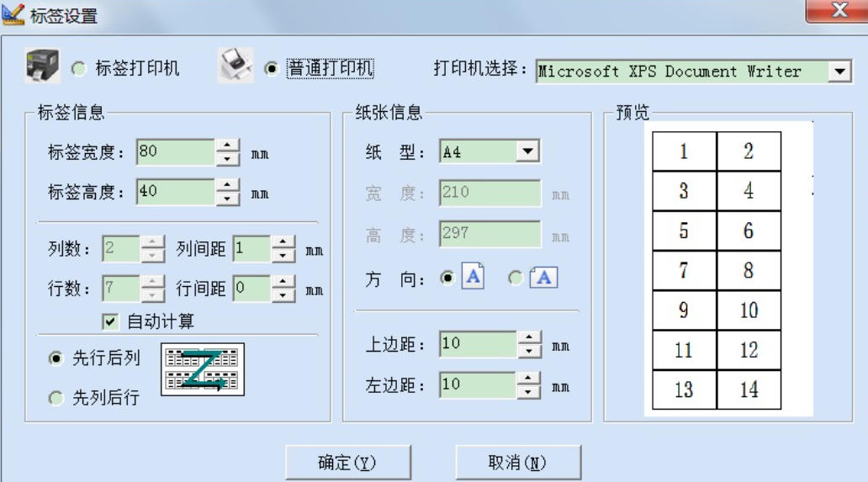
Task: Click the 行数 field showing 7
Action: [121, 289]
